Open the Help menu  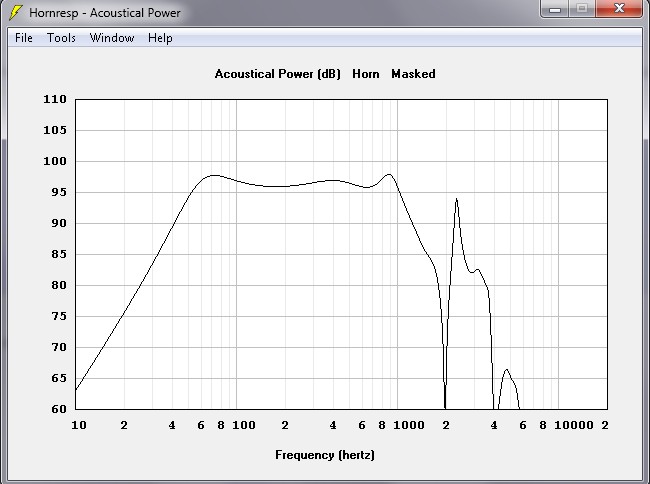[x=160, y=38]
